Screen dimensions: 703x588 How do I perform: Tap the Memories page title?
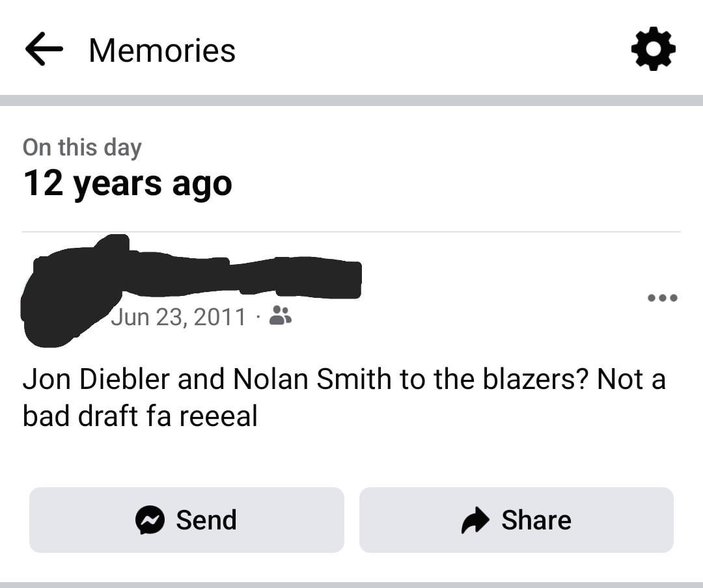pyautogui.click(x=162, y=51)
